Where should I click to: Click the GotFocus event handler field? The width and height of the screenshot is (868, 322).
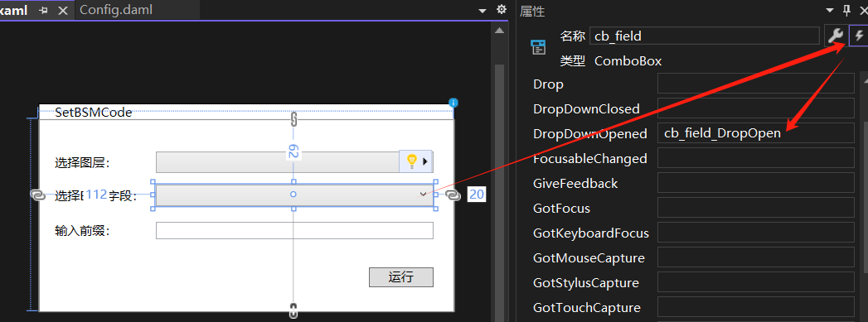click(755, 208)
